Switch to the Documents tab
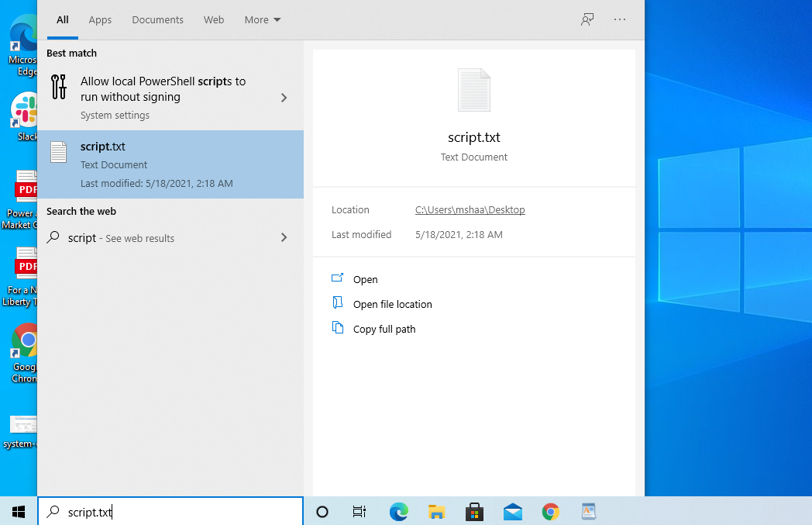This screenshot has width=812, height=525. (157, 19)
